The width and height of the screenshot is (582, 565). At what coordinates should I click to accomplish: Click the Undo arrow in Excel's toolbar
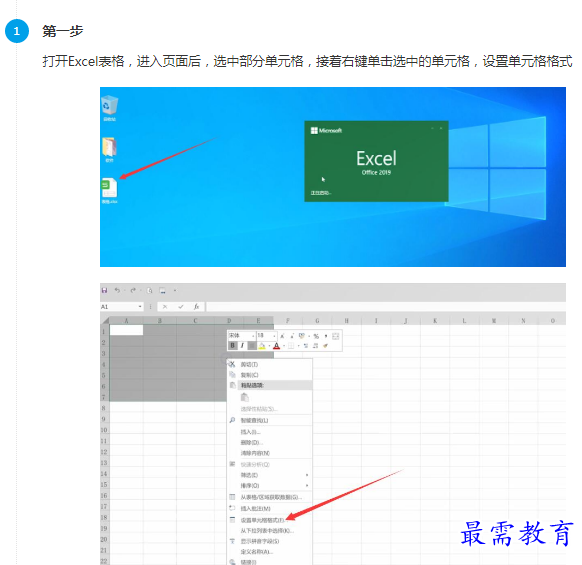pyautogui.click(x=117, y=290)
